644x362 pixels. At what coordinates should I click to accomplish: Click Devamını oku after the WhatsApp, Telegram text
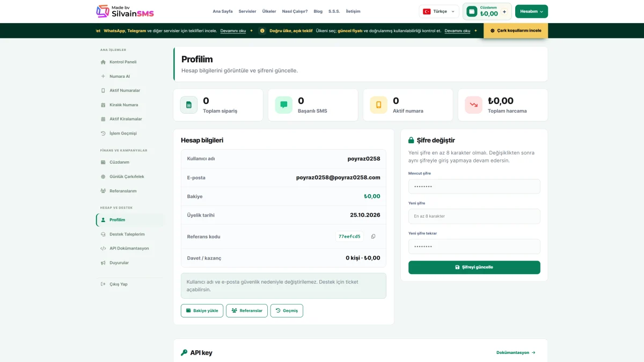233,31
